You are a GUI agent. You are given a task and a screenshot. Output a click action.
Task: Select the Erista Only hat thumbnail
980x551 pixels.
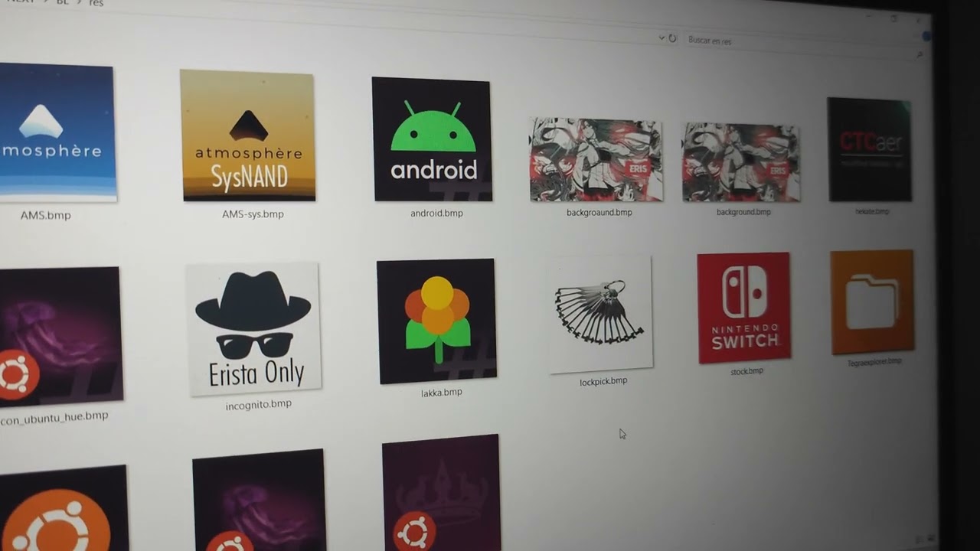pyautogui.click(x=253, y=328)
